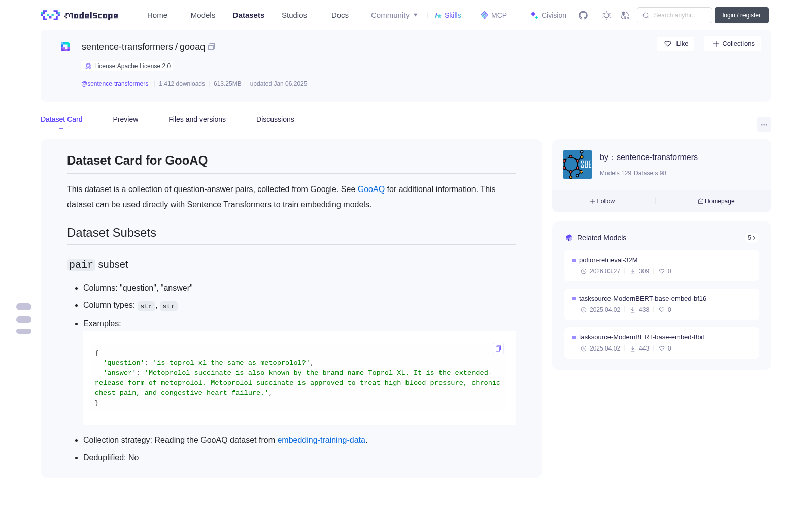Follow sentence-transformers organization
The width and height of the screenshot is (812, 508).
coord(602,201)
